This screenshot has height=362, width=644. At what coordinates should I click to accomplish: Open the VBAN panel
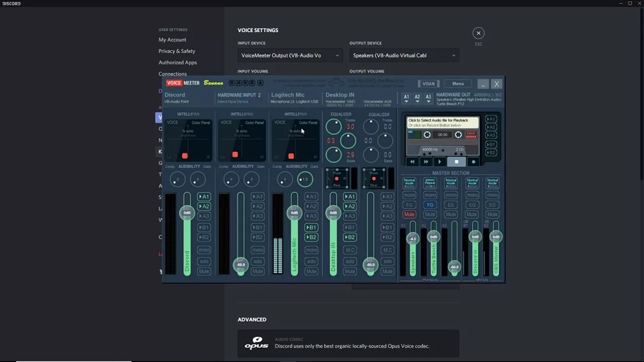429,83
